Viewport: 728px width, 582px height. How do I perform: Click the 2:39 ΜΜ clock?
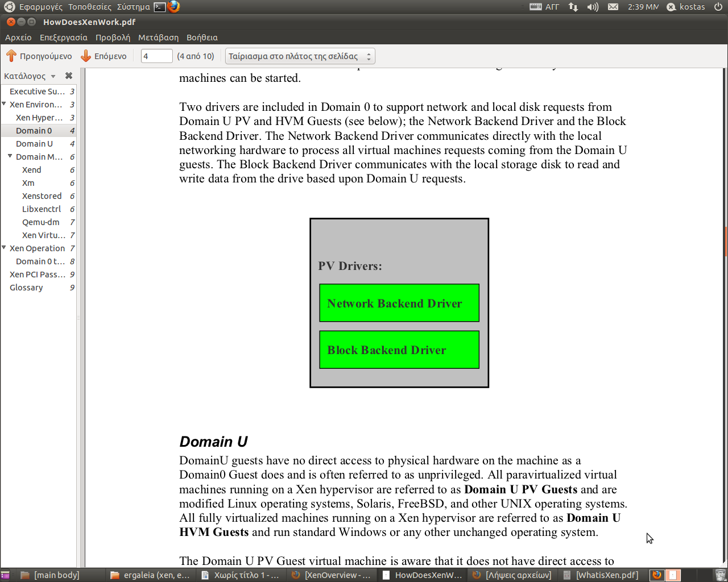[x=643, y=7]
